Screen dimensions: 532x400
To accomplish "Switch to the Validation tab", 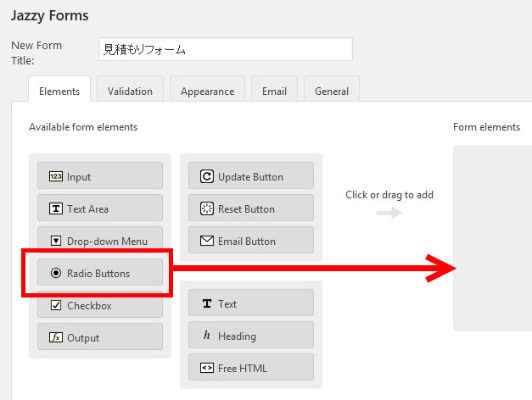I will [x=131, y=89].
